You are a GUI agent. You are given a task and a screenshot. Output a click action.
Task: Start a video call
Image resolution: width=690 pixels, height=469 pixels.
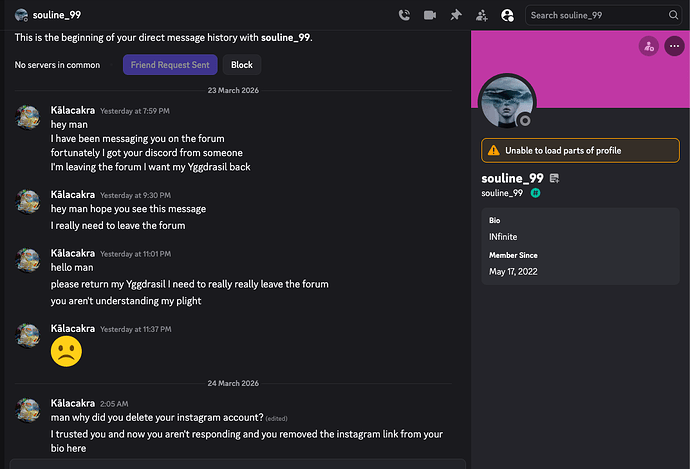[x=430, y=15]
